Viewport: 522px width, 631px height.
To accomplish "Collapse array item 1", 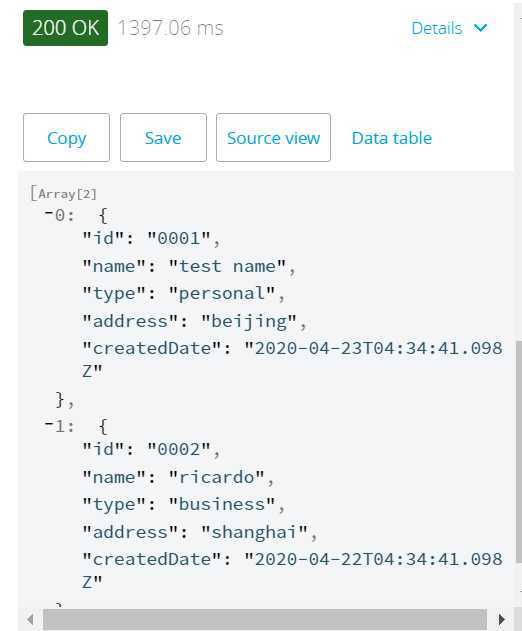I will 49,424.
